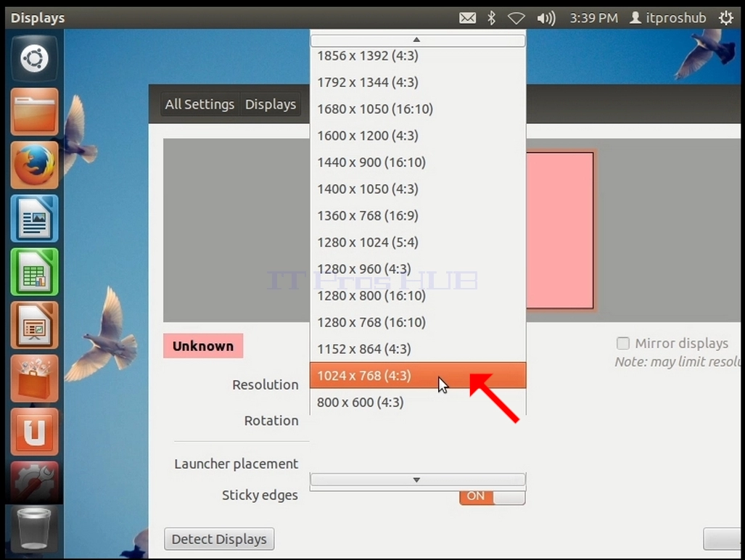Pick highlighted 1024 x 768 (4:3) resolution
745x560 pixels.
click(x=418, y=375)
